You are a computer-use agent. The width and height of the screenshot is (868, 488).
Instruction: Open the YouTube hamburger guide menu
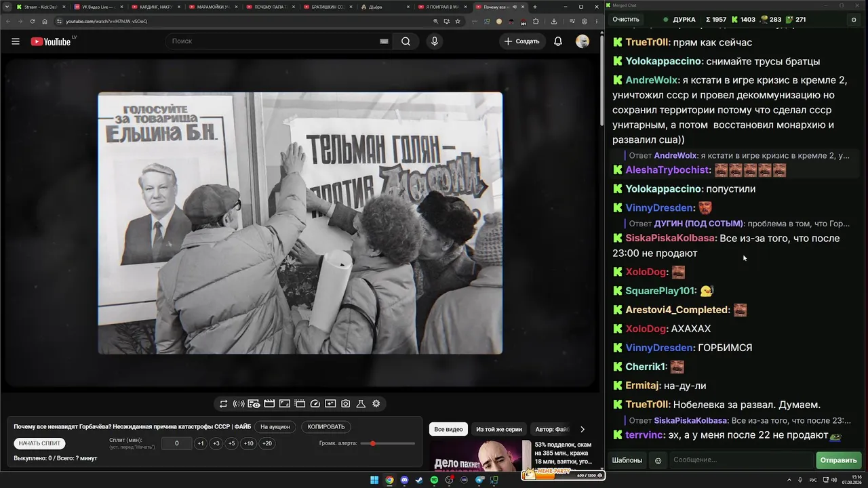pyautogui.click(x=16, y=41)
